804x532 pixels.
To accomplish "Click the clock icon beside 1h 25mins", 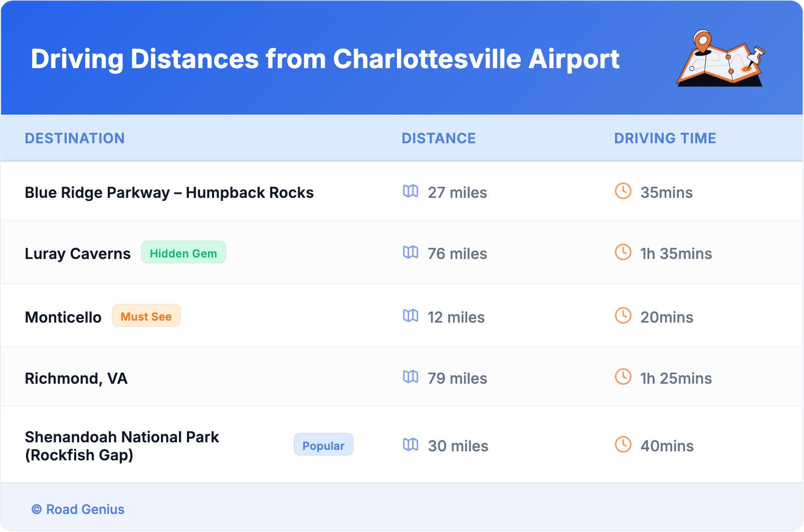I will tap(623, 377).
